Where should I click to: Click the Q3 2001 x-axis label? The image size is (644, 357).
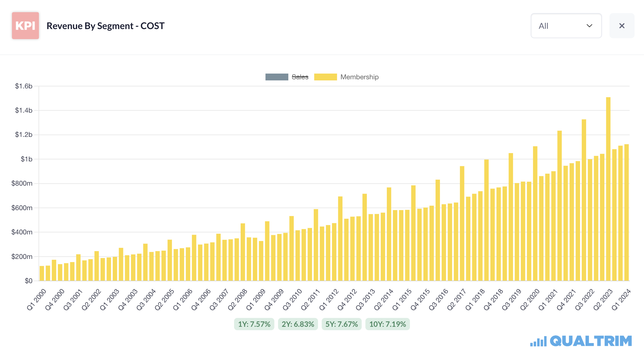point(73,299)
